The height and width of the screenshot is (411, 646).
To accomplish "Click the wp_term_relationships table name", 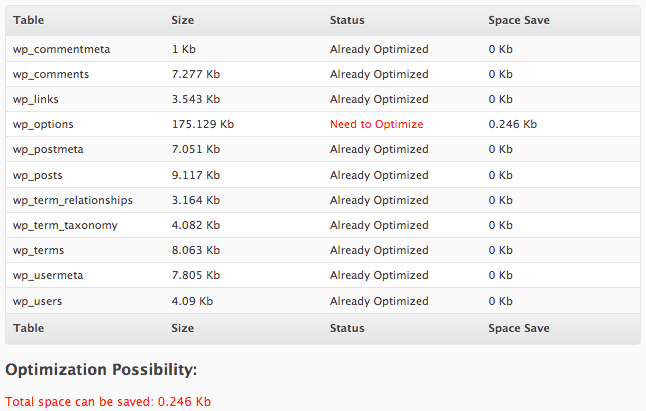I will tap(73, 201).
